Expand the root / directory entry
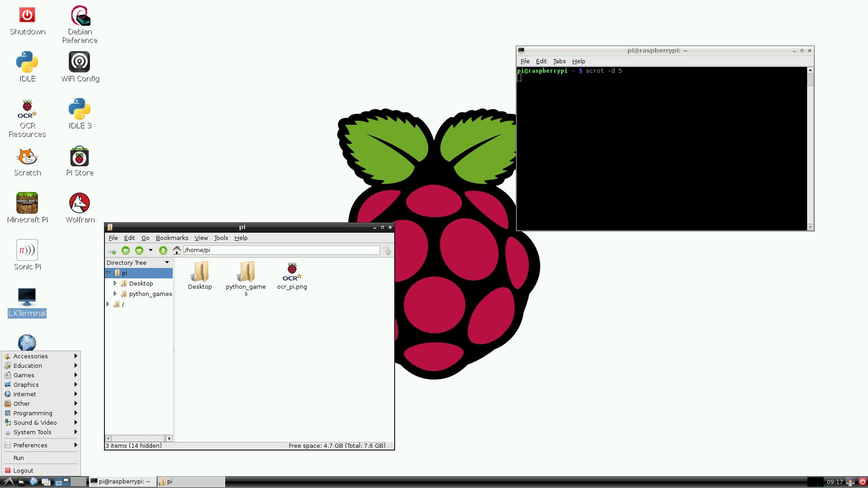Viewport: 868px width, 488px height. coord(108,304)
